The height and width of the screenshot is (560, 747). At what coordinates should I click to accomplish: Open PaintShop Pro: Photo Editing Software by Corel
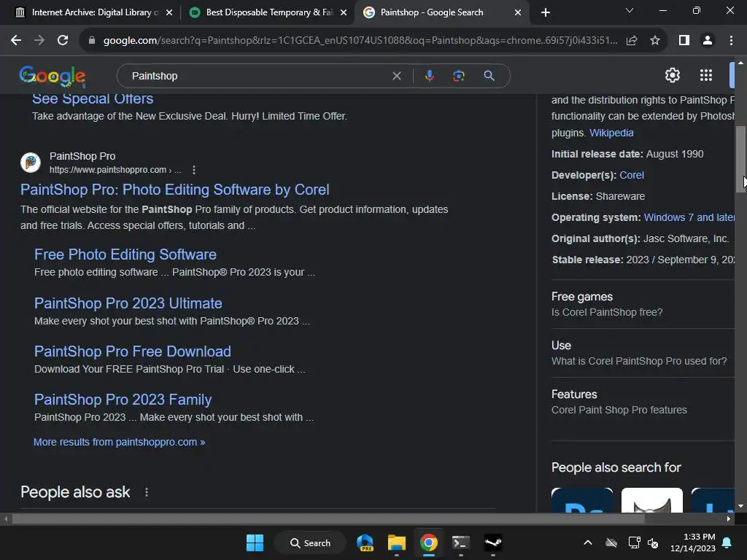174,190
